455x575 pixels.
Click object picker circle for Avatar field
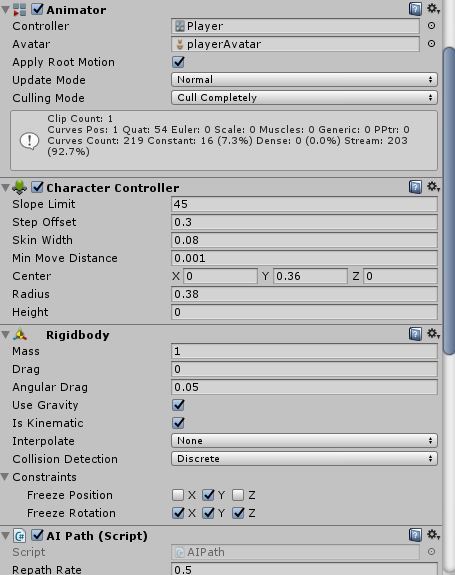click(432, 44)
